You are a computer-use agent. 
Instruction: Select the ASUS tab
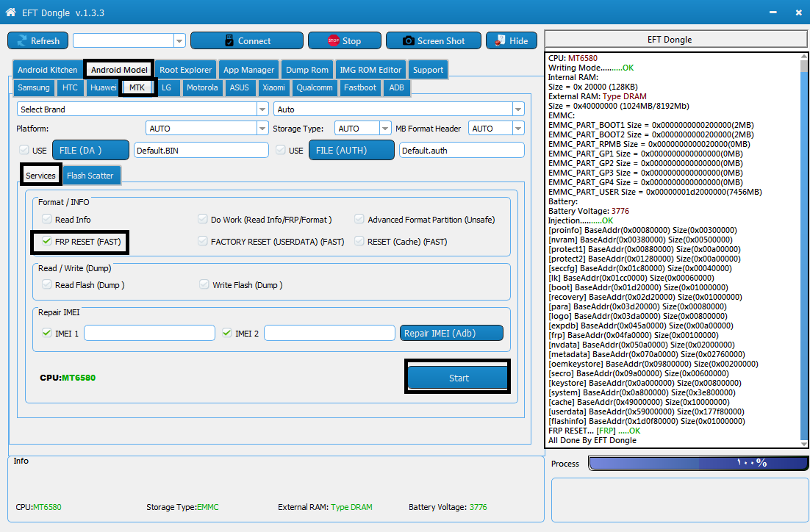click(239, 87)
